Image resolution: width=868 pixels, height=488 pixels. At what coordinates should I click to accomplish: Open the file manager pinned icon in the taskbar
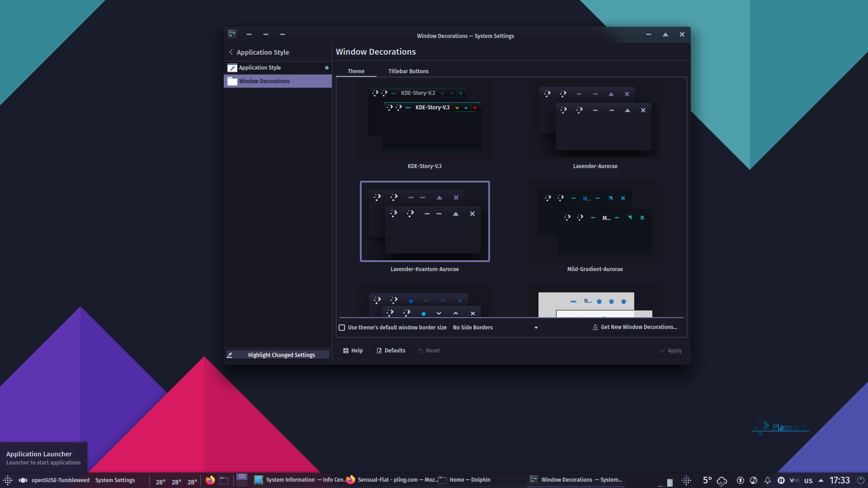pos(224,480)
